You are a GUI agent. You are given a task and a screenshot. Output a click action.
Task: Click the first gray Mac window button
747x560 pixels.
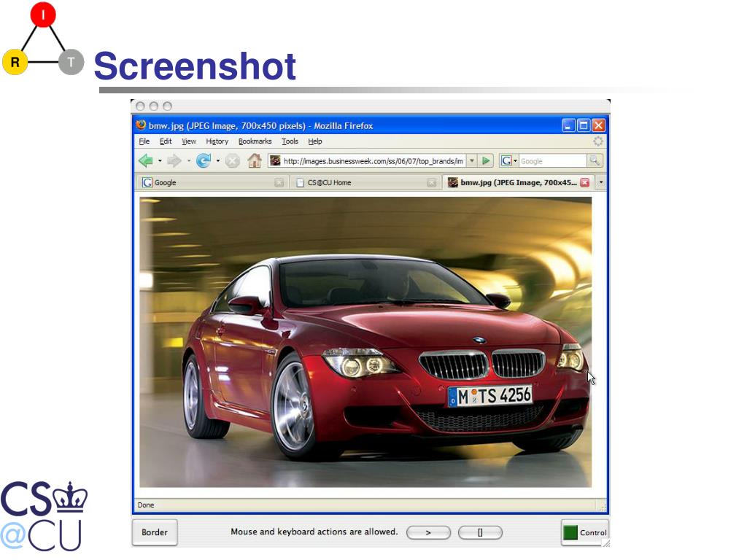point(140,106)
